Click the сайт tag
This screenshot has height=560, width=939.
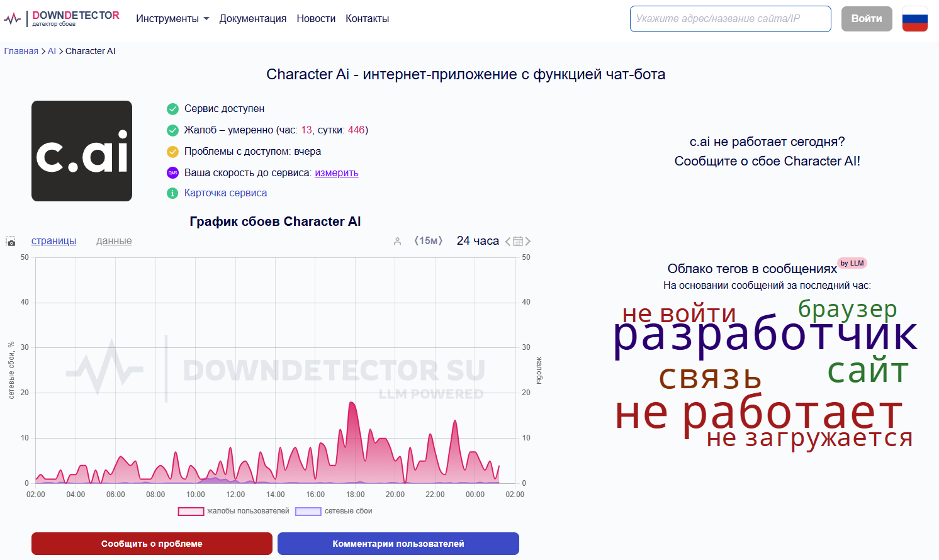tap(868, 370)
